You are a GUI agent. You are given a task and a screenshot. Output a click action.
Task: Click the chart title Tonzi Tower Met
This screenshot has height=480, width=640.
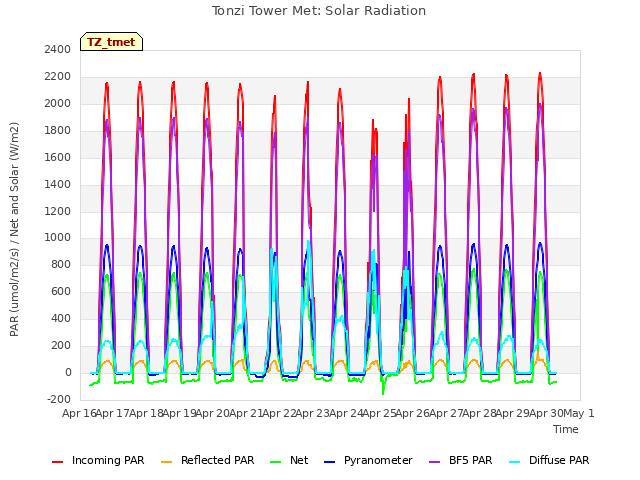pyautogui.click(x=319, y=11)
